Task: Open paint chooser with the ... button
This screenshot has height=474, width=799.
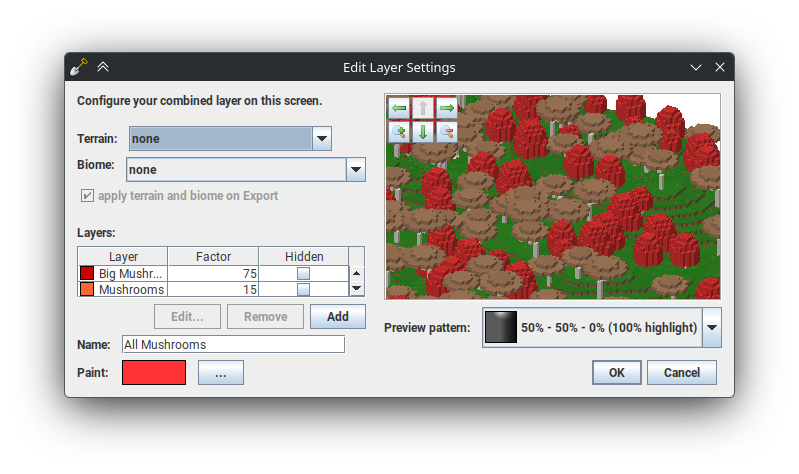Action: point(221,373)
